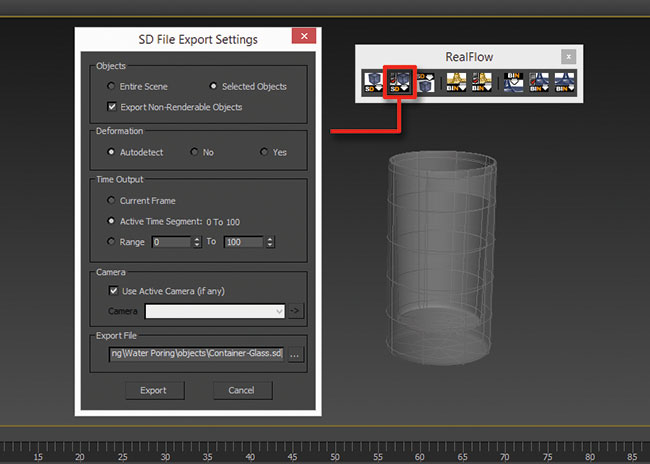Click frame 20 on the timeline
The width and height of the screenshot is (650, 464).
(80, 457)
